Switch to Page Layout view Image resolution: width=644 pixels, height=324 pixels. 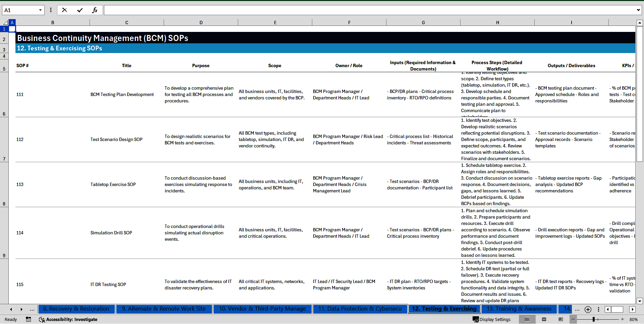pyautogui.click(x=544, y=319)
